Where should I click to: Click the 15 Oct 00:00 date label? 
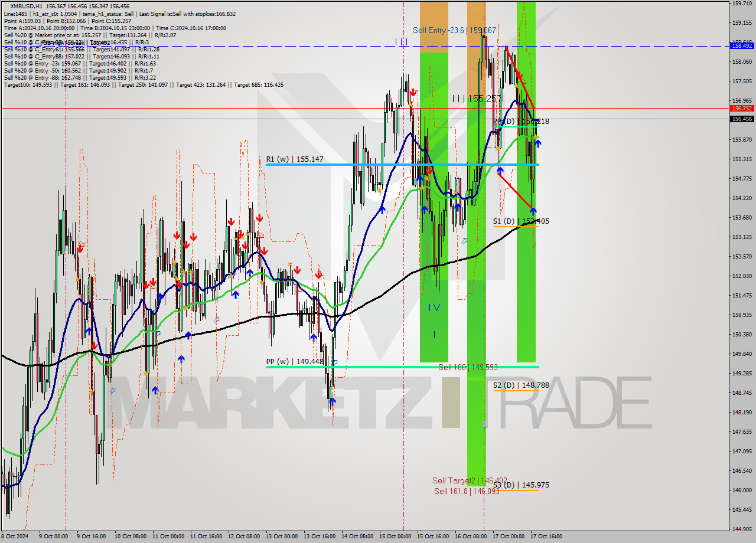[395, 537]
